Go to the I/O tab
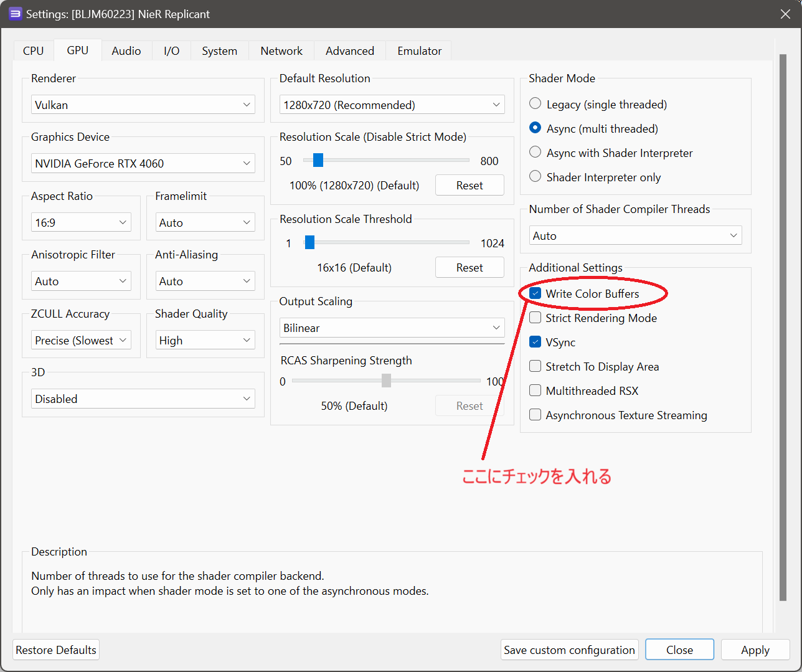The image size is (802, 672). [x=171, y=50]
